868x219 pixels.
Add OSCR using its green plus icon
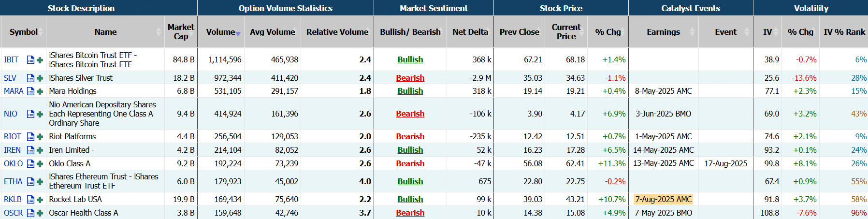40,213
